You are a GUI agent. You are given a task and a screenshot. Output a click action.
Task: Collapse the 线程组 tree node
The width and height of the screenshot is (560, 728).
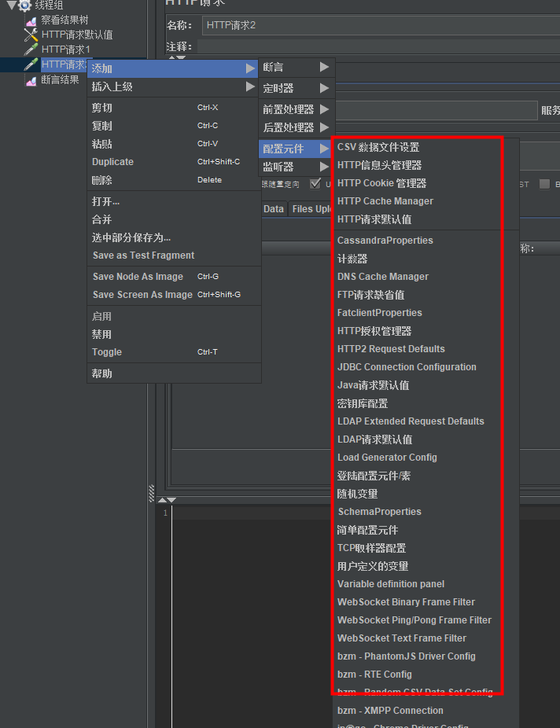12,6
